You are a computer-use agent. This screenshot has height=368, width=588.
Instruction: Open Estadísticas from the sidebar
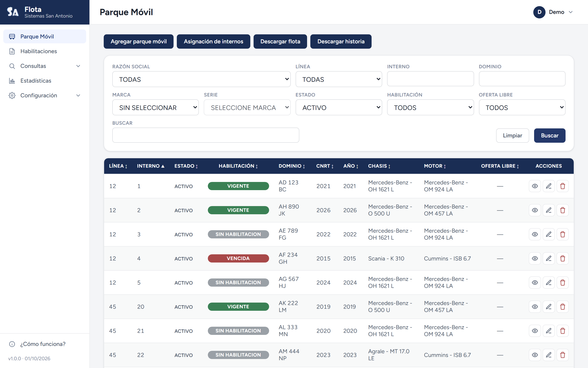tap(45, 81)
